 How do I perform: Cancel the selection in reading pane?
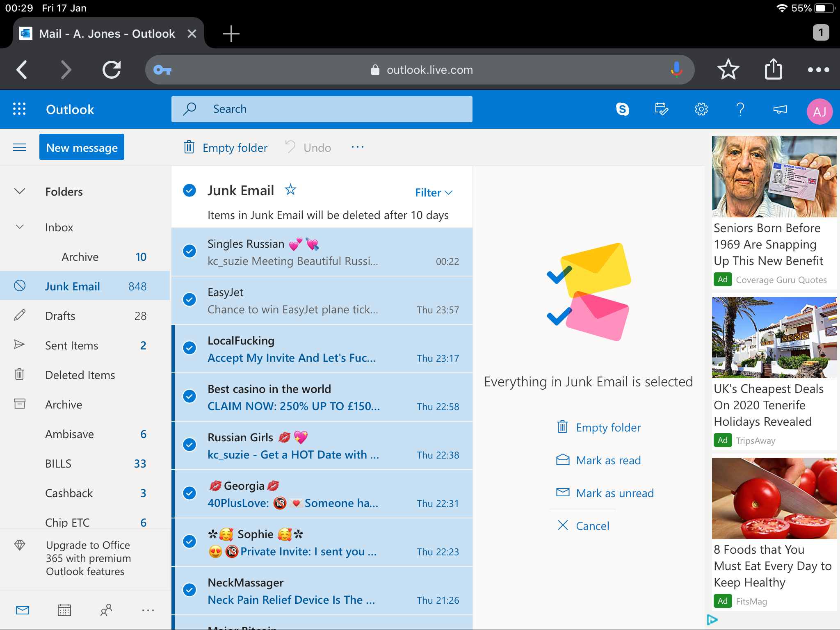click(583, 525)
